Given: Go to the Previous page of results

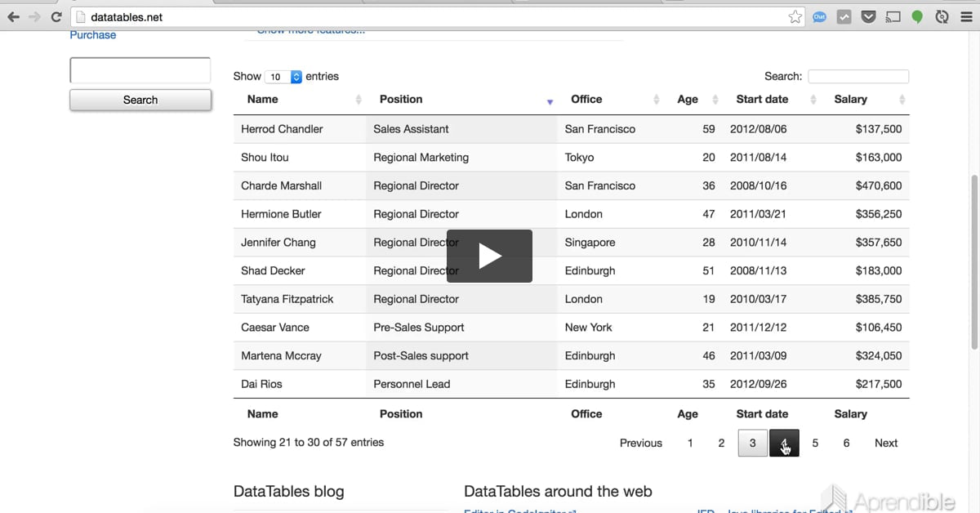Looking at the screenshot, I should tap(641, 443).
